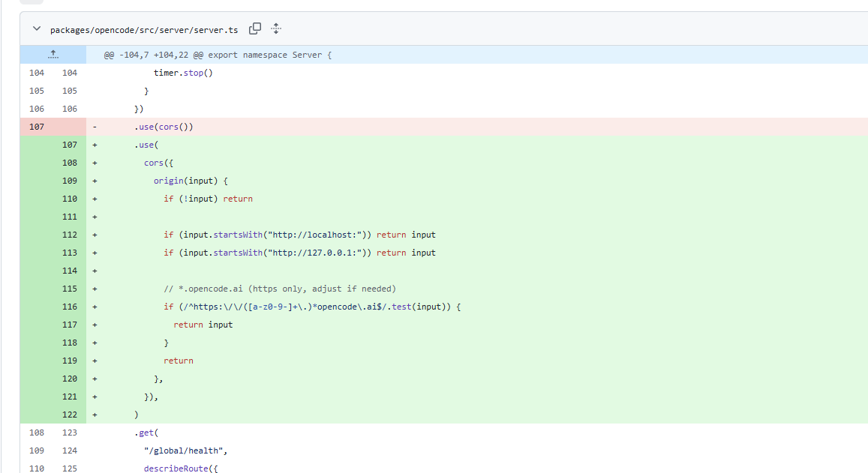
Task: Click the // *.opencode.ai comment line
Action: (x=280, y=289)
